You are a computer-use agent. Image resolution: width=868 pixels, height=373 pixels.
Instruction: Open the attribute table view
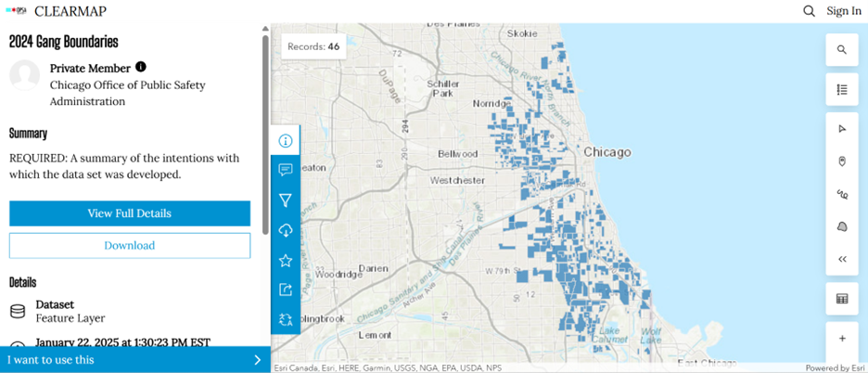(x=841, y=299)
